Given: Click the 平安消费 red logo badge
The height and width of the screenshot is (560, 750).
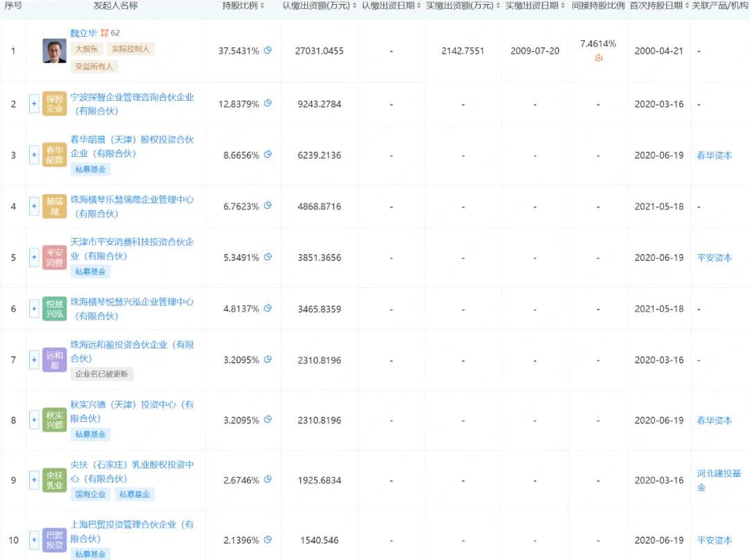Looking at the screenshot, I should tap(55, 257).
